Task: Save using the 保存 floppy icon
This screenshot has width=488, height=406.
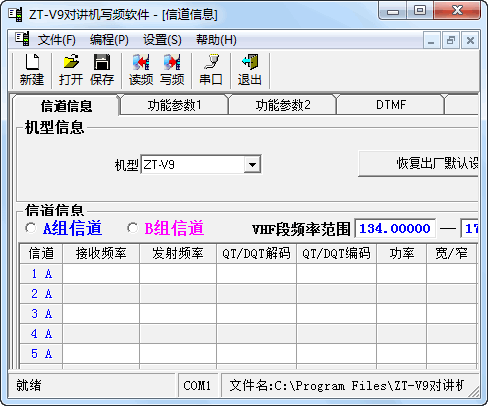Action: 102,70
